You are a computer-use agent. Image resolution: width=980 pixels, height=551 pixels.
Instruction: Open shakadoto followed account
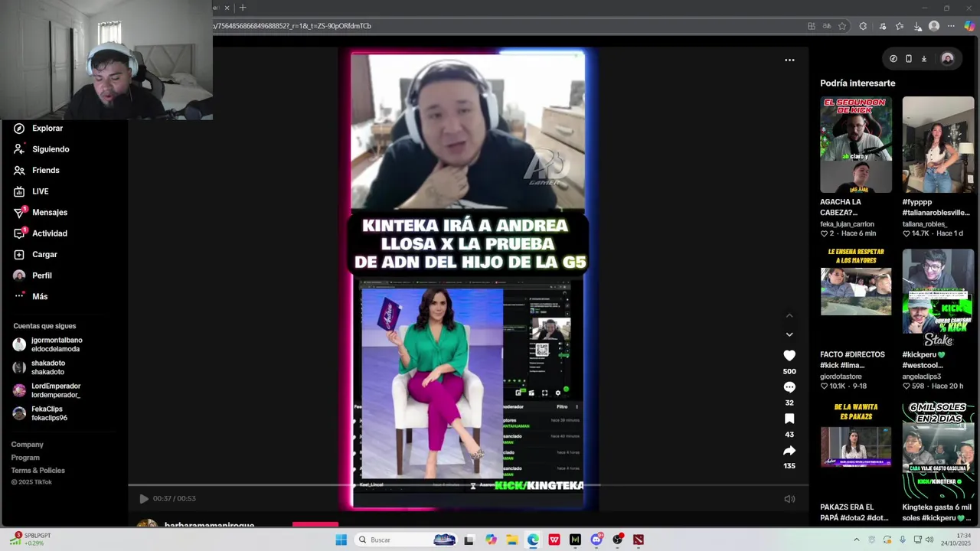(x=40, y=367)
